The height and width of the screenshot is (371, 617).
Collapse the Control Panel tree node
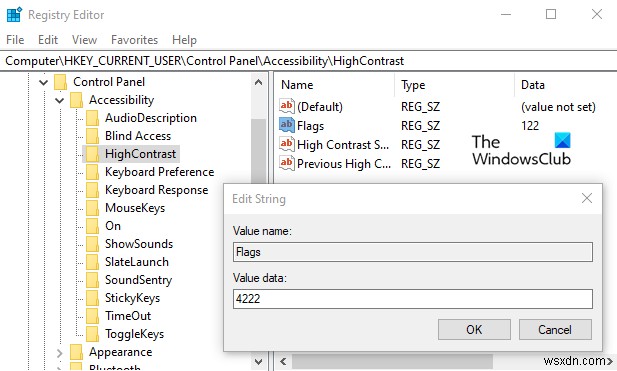coord(43,82)
